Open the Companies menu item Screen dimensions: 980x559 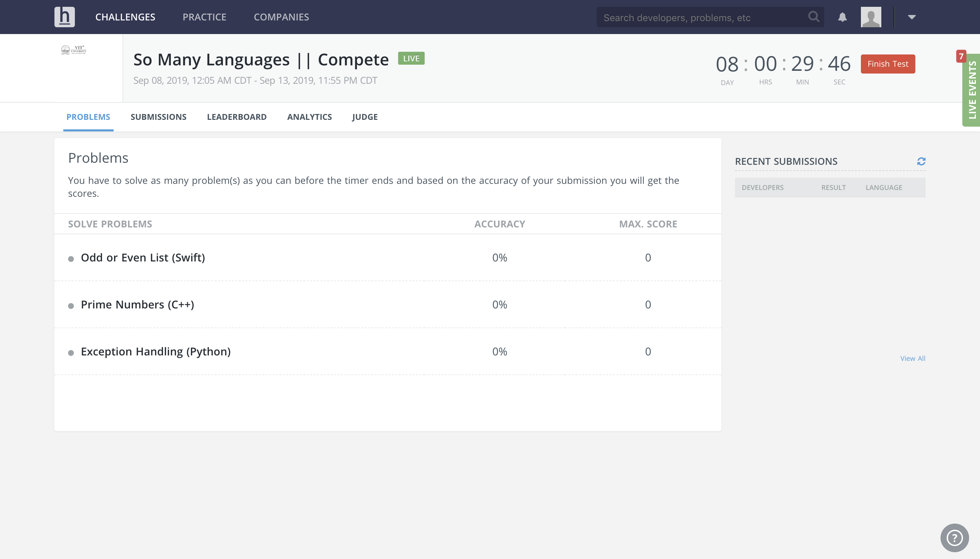pyautogui.click(x=281, y=17)
